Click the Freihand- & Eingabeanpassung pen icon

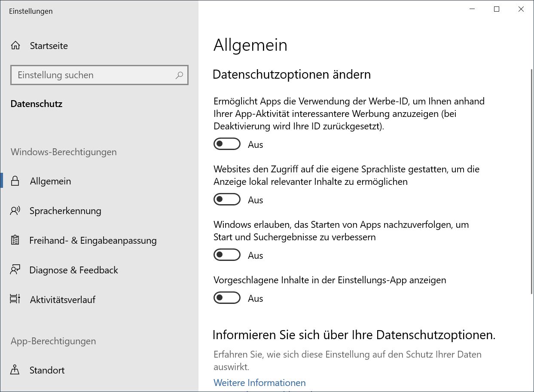coord(15,240)
